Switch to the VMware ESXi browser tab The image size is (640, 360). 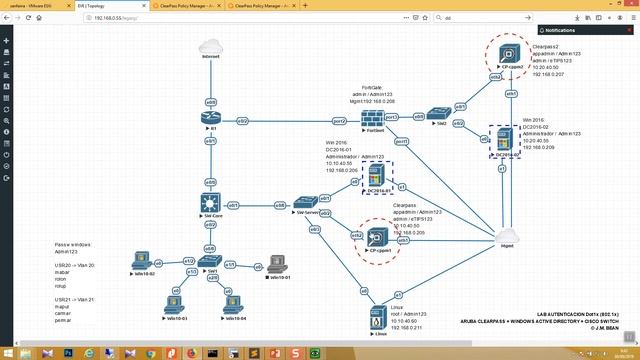(x=37, y=6)
